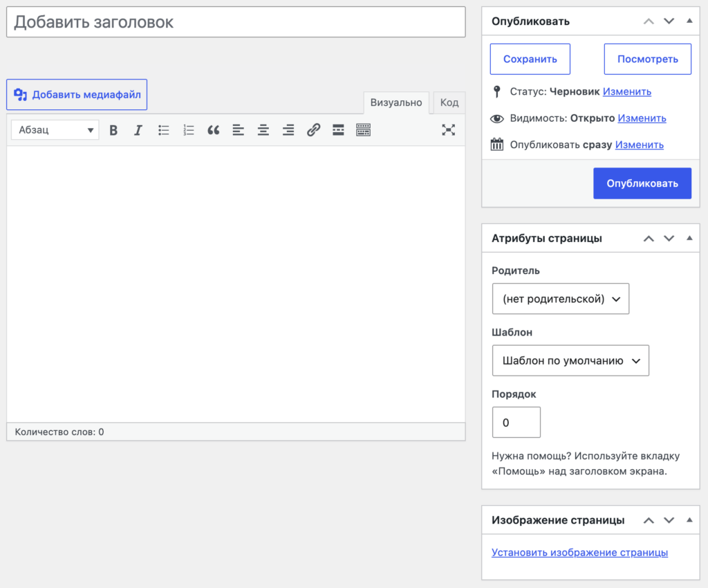
Task: Move Атрибуты страницы panel up
Action: point(649,239)
